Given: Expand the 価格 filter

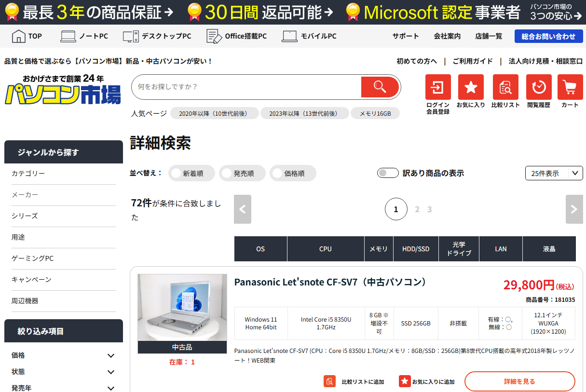Looking at the screenshot, I should point(64,355).
